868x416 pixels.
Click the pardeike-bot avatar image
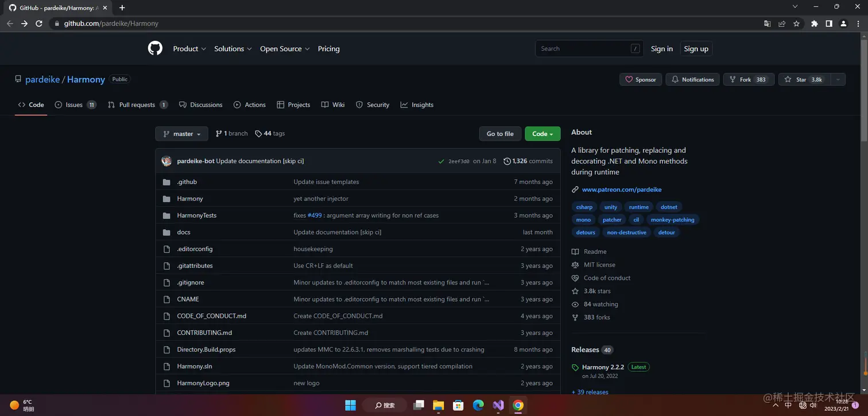tap(166, 161)
